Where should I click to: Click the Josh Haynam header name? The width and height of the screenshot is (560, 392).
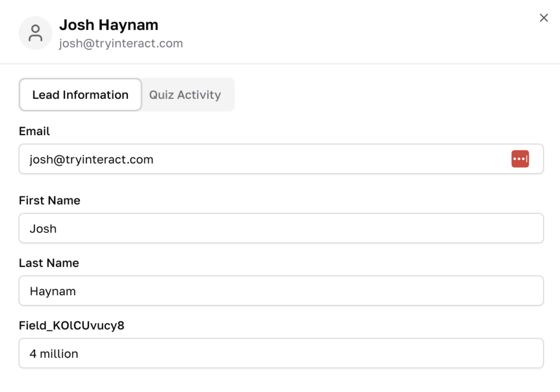(x=109, y=25)
